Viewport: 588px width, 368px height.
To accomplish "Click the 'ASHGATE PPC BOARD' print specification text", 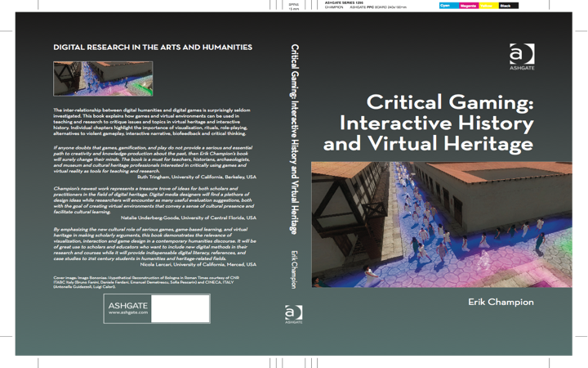I will point(378,7).
